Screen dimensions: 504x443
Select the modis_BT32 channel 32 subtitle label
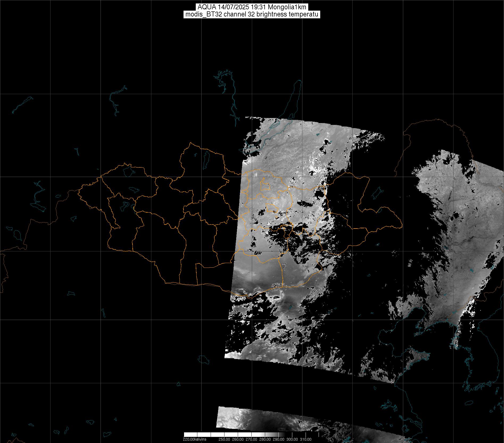252,14
